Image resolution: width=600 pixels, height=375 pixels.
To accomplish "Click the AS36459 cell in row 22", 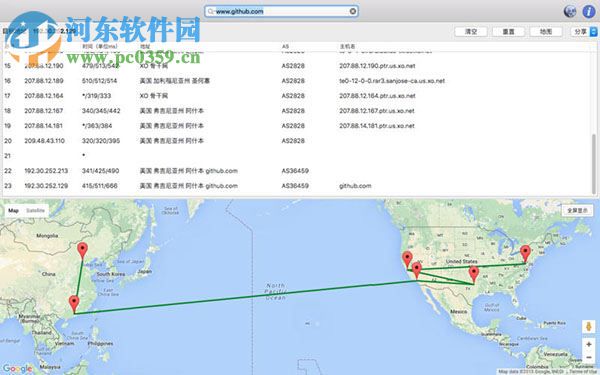I will click(x=295, y=171).
